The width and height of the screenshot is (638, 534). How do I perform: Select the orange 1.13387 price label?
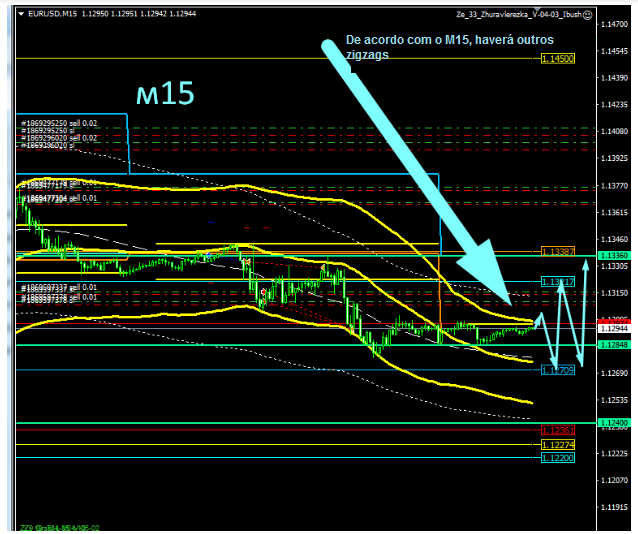tap(557, 250)
